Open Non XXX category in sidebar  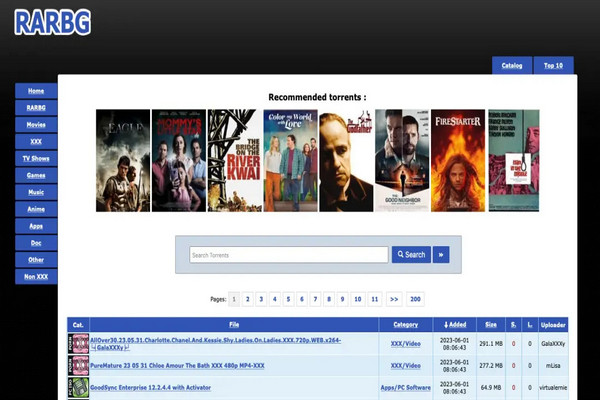pos(36,276)
